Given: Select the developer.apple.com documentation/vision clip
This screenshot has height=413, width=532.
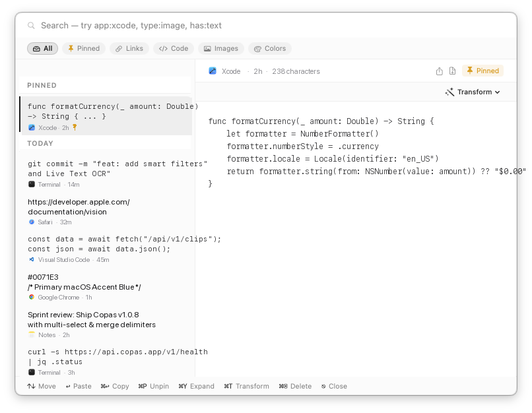Looking at the screenshot, I should 107,212.
